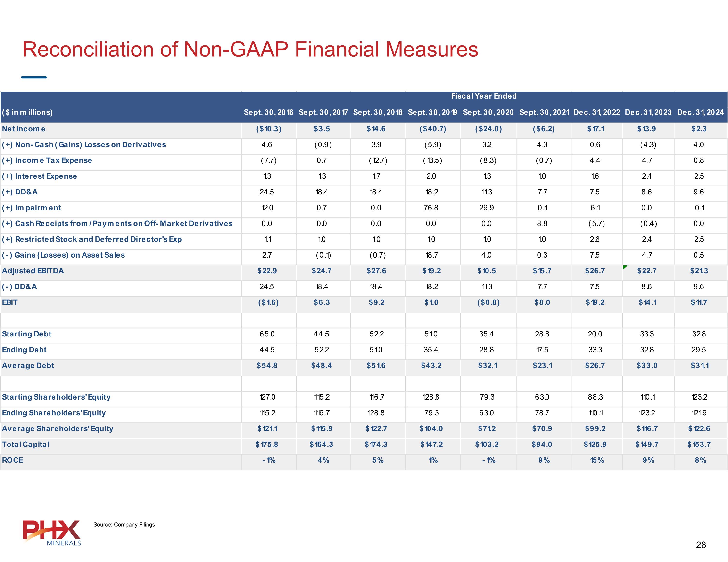Viewport: 728px width, 562px height.
Task: Click the EBIT row label
Action: (10, 302)
